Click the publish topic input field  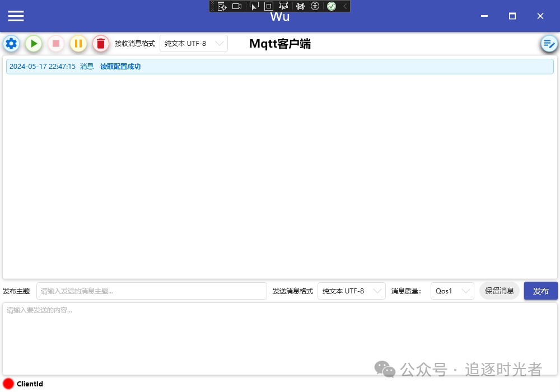(x=151, y=291)
